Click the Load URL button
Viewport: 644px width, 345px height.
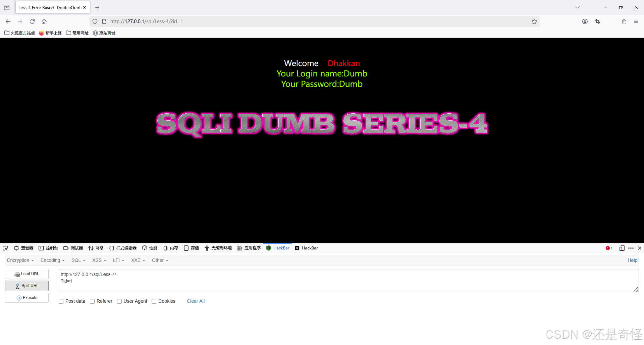27,274
